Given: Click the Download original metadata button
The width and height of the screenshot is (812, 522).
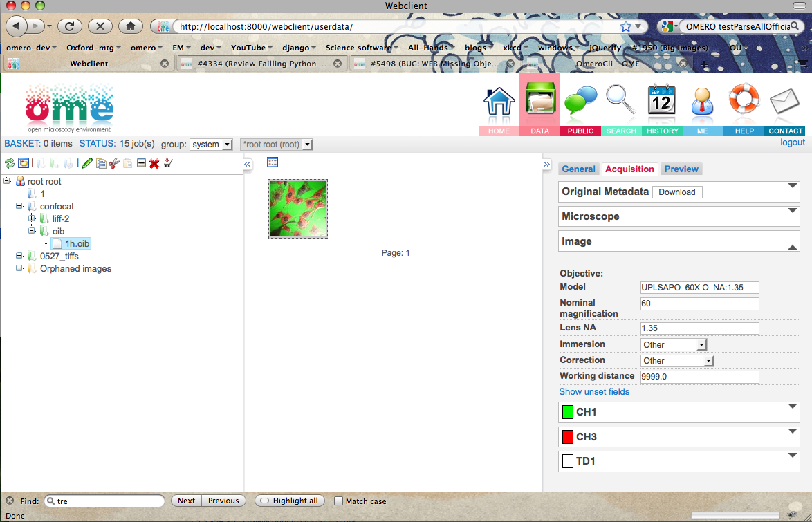Looking at the screenshot, I should pyautogui.click(x=676, y=192).
